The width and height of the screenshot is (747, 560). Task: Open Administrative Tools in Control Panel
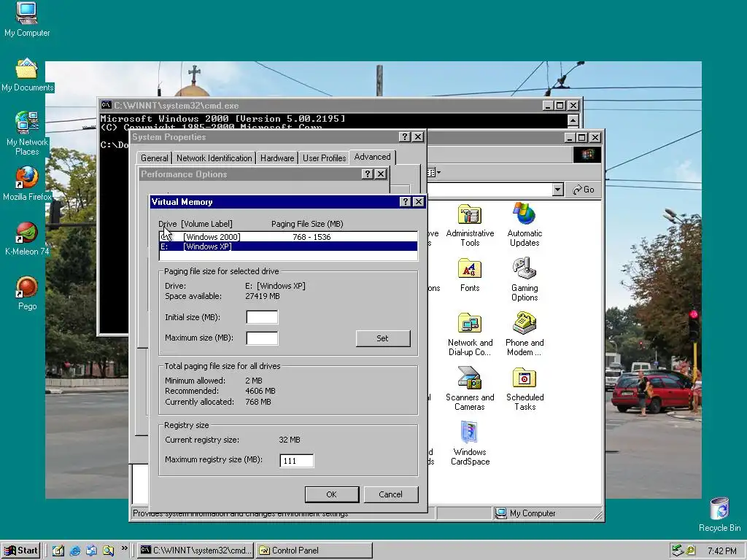click(470, 225)
